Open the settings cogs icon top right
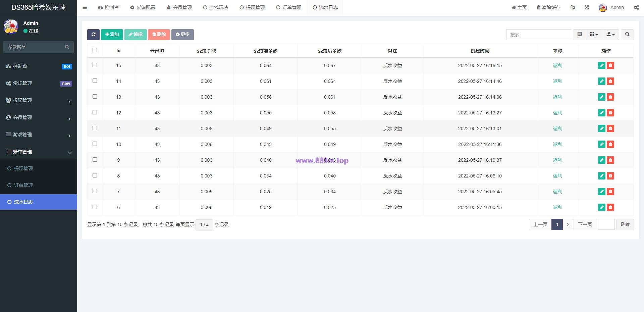The height and width of the screenshot is (312, 644). (x=636, y=7)
